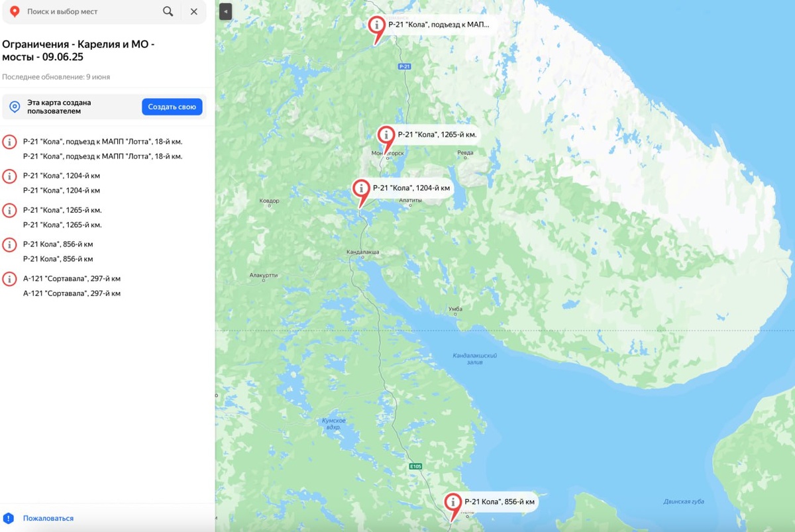Click the blue shield icon beside Пожаловаться

9,518
